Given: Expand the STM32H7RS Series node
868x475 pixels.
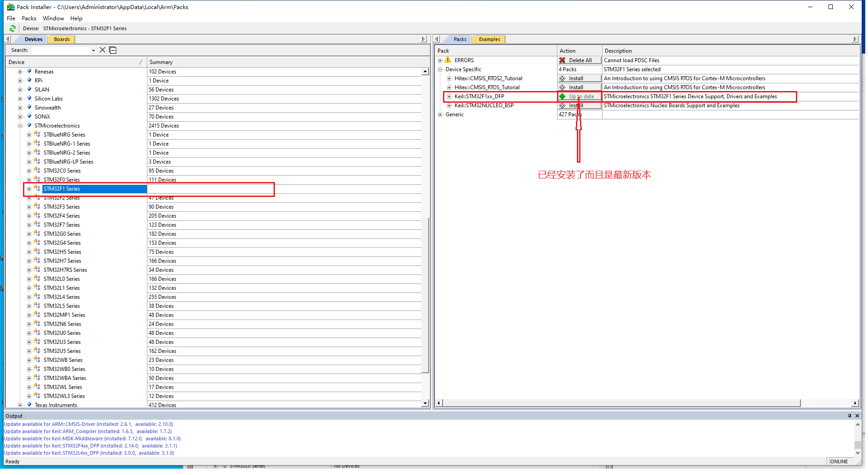Looking at the screenshot, I should pos(29,270).
